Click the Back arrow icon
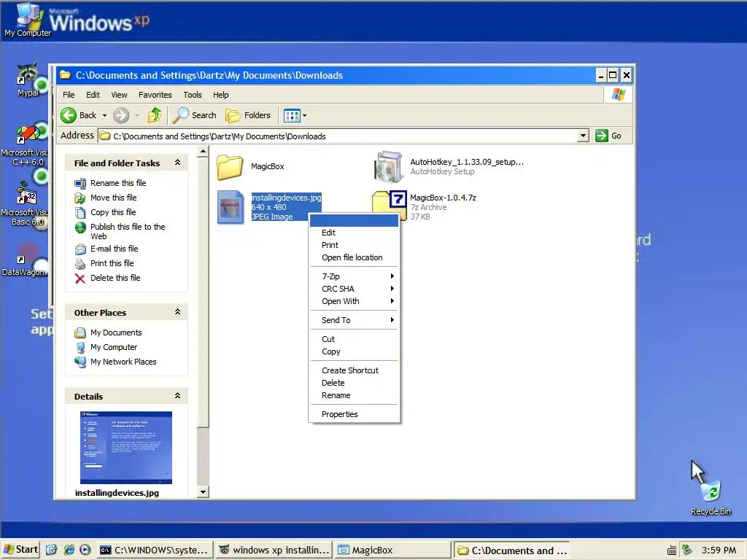Image resolution: width=747 pixels, height=560 pixels. [x=69, y=115]
